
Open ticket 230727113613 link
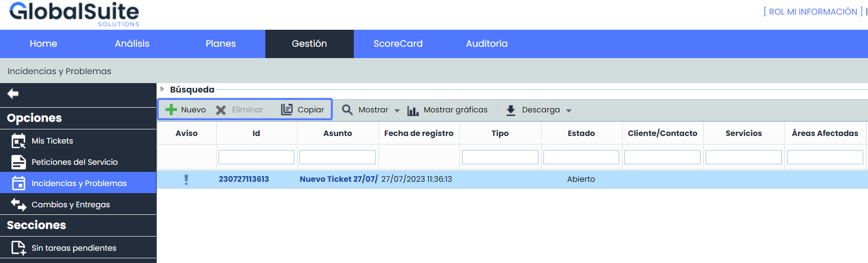tap(244, 179)
